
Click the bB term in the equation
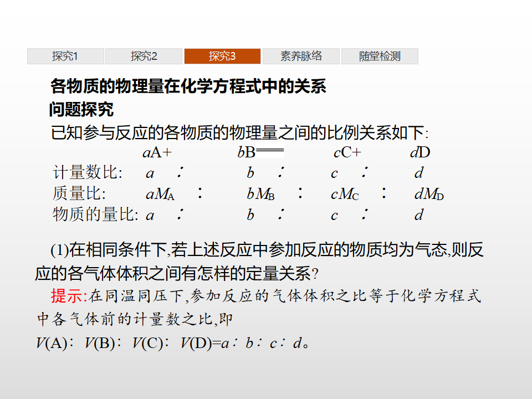[x=246, y=152]
